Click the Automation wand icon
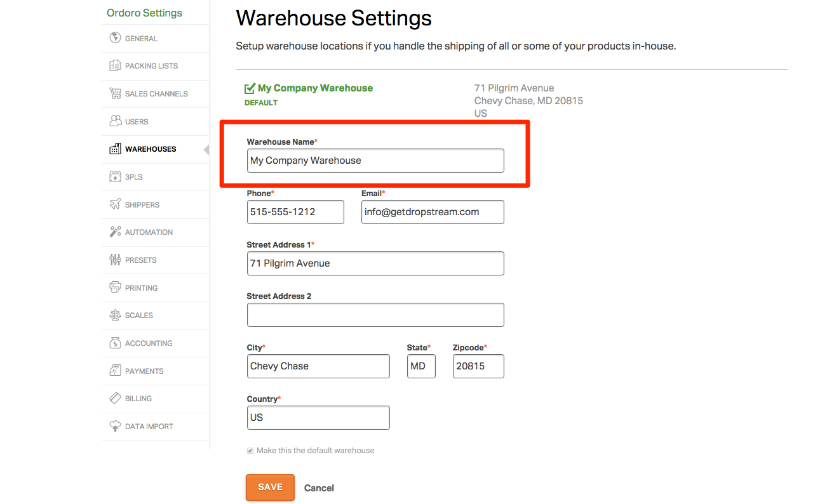 [x=115, y=232]
